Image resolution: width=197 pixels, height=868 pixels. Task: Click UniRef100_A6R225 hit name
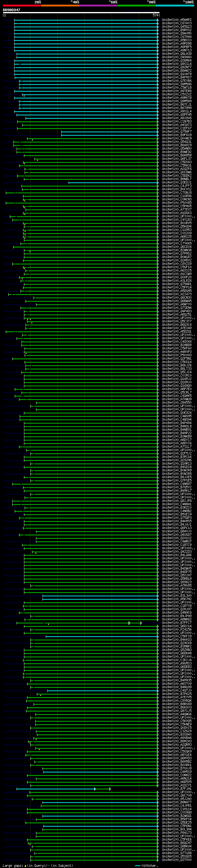(177, 236)
